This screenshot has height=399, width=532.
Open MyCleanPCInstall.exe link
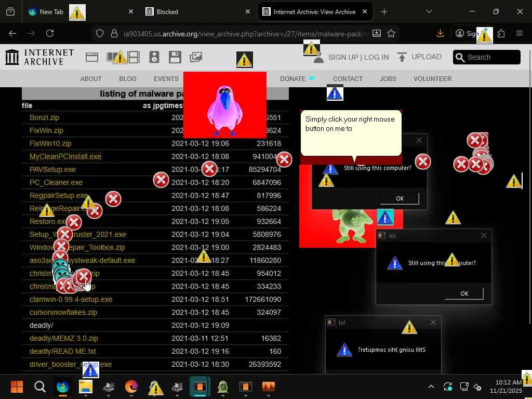[65, 156]
